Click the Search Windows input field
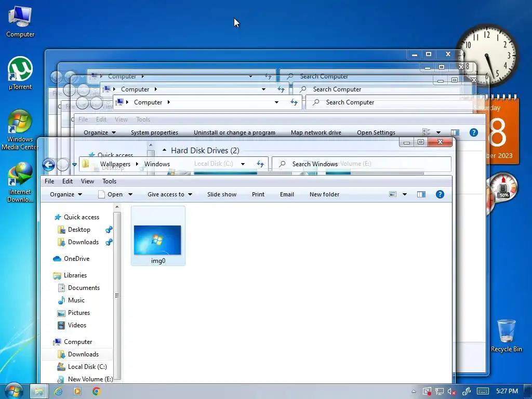The height and width of the screenshot is (399, 532). tap(362, 164)
